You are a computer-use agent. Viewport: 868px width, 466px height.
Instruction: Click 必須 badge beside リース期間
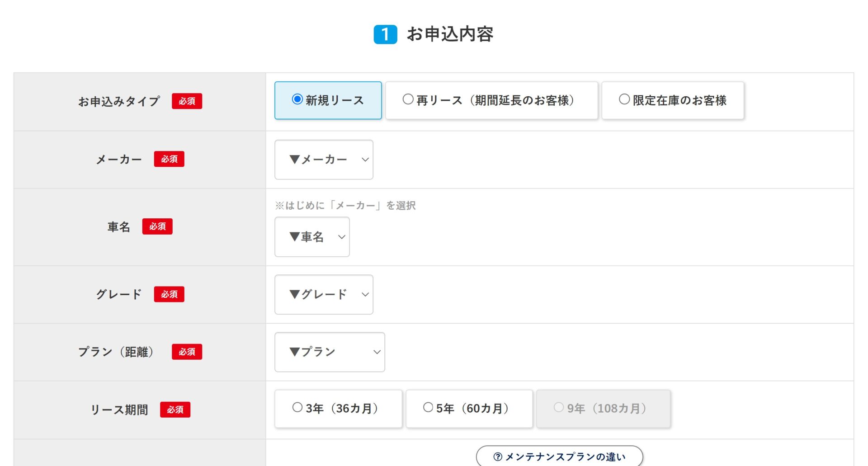tap(175, 410)
